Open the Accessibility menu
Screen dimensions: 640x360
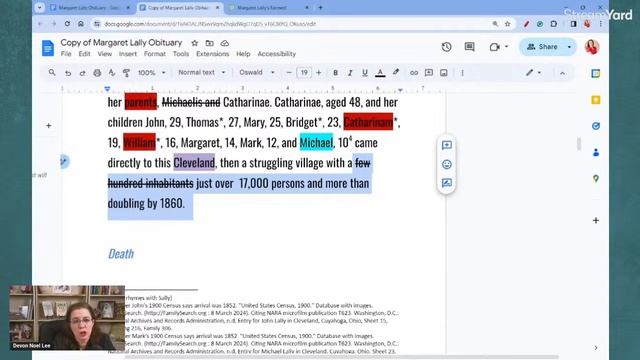(x=276, y=54)
